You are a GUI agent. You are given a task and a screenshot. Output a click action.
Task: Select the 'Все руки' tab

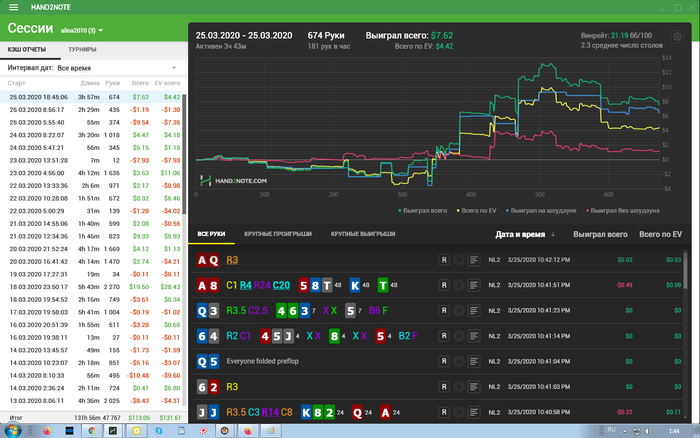pyautogui.click(x=211, y=234)
